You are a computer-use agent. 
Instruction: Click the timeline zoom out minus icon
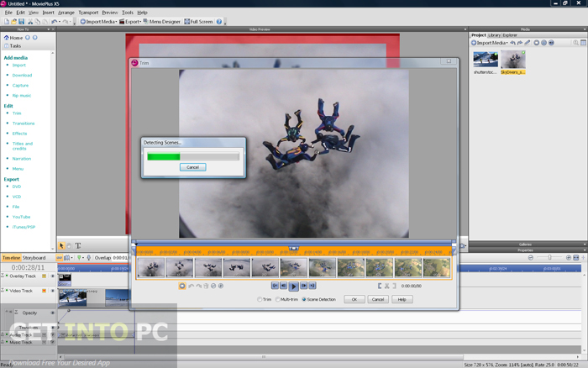point(531,258)
